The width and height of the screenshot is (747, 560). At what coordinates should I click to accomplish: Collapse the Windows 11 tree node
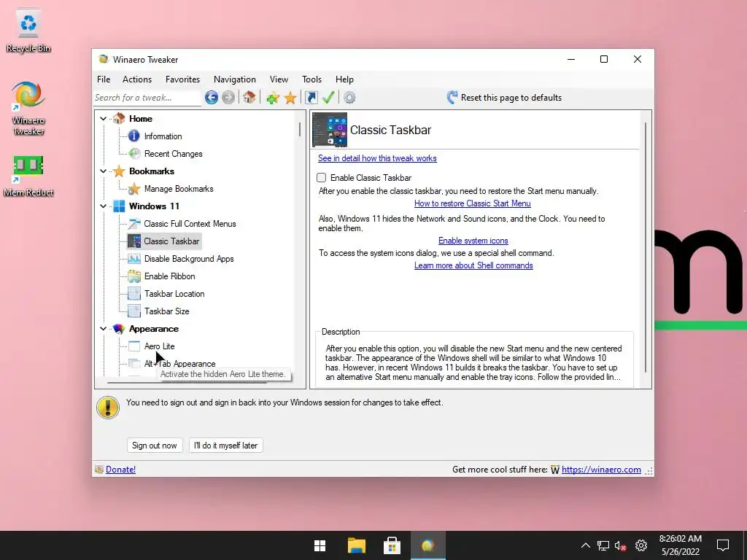[x=104, y=206]
